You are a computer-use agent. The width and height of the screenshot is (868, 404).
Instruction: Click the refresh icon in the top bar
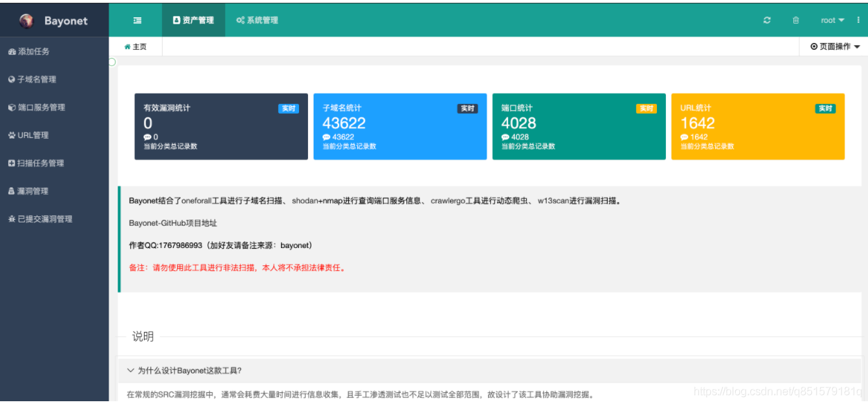coord(767,20)
